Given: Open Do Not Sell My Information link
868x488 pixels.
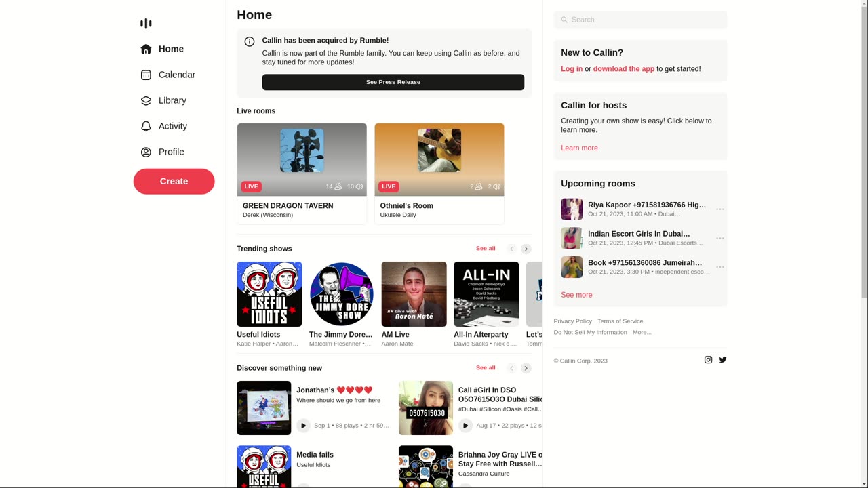Looking at the screenshot, I should pos(591,333).
